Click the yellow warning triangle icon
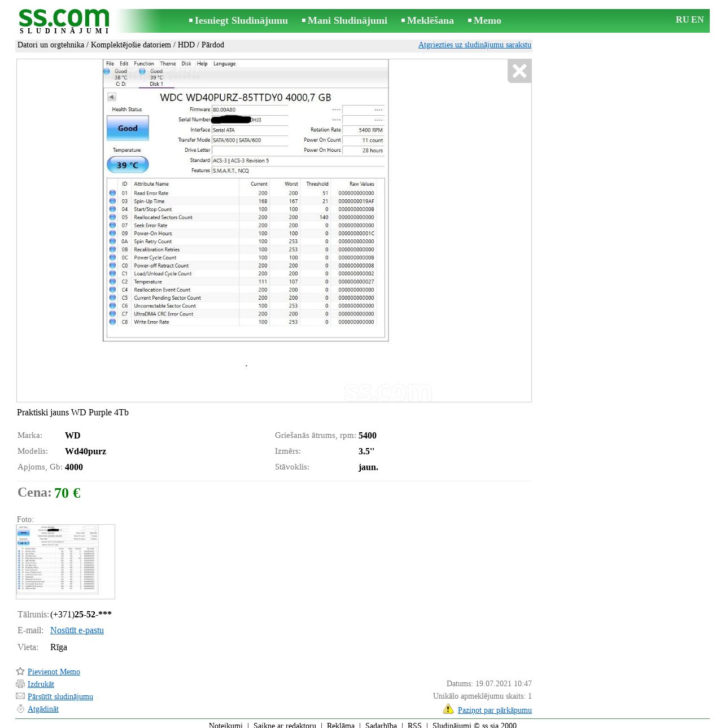725x728 pixels. pyautogui.click(x=448, y=709)
